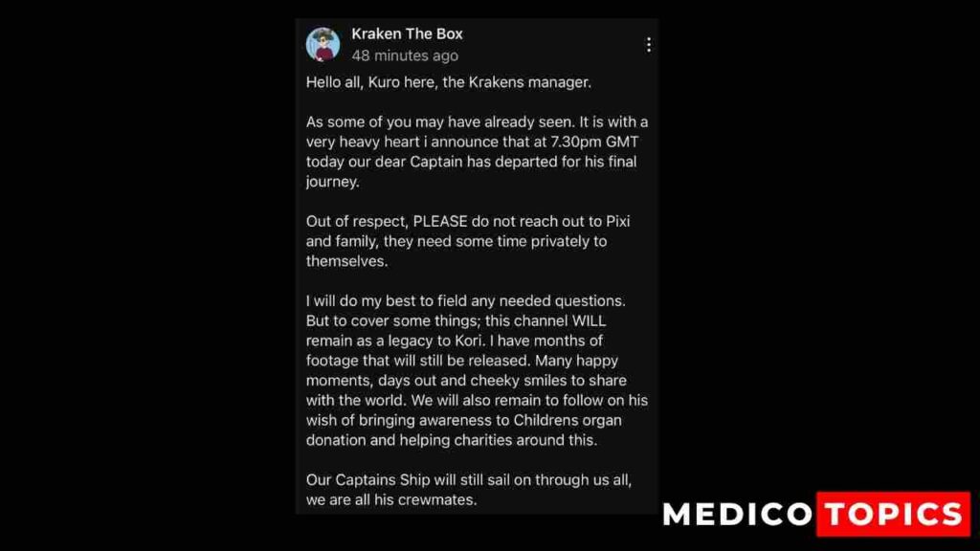Click the red TOPICS logo badge
Image resolution: width=980 pixels, height=551 pixels.
coord(892,515)
